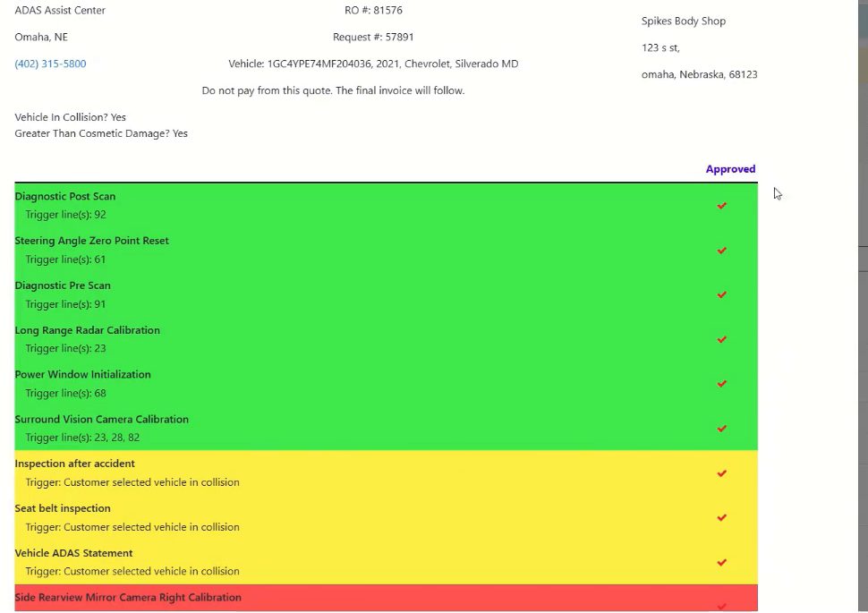Image resolution: width=868 pixels, height=613 pixels.
Task: Click the Seat belt inspection checkmark
Action: click(x=722, y=518)
